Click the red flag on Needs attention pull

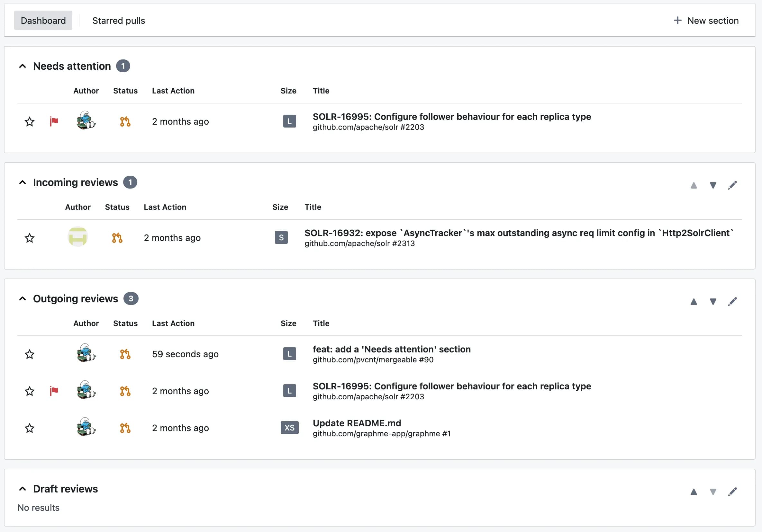point(54,121)
